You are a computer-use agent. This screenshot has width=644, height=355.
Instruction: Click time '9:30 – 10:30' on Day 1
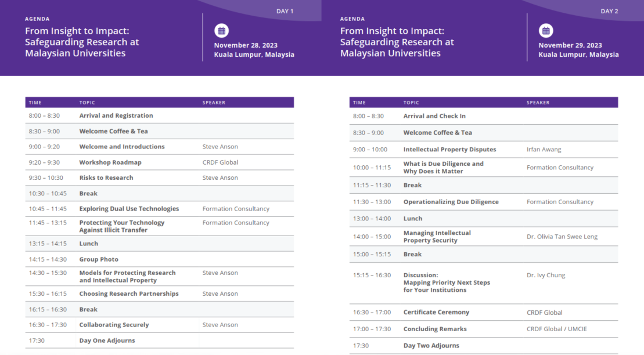pos(46,178)
